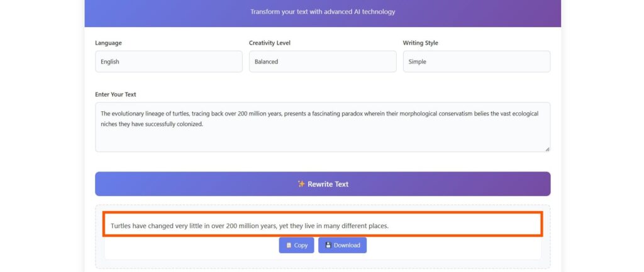Click the sparkle icon on Rewrite Text
644x272 pixels.
point(301,184)
